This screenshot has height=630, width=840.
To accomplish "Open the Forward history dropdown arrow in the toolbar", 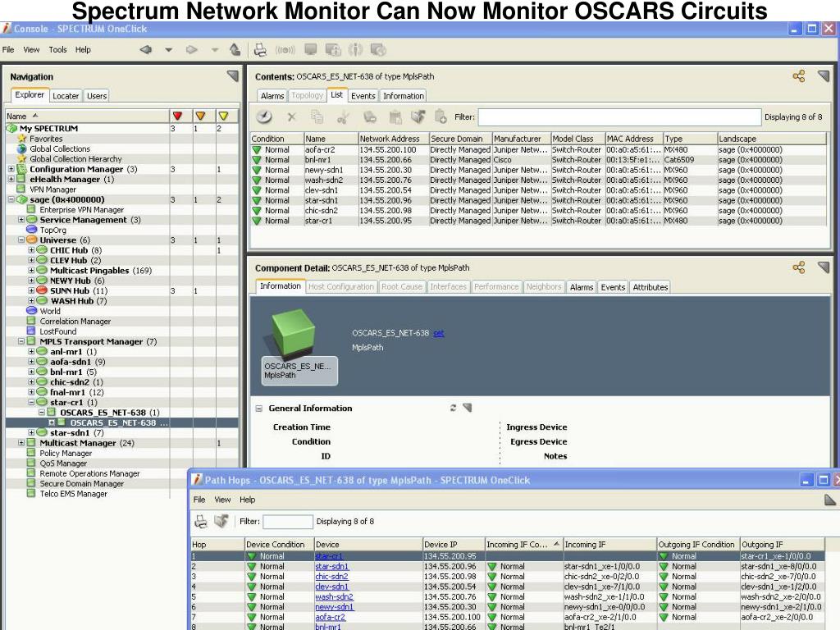I will [214, 50].
